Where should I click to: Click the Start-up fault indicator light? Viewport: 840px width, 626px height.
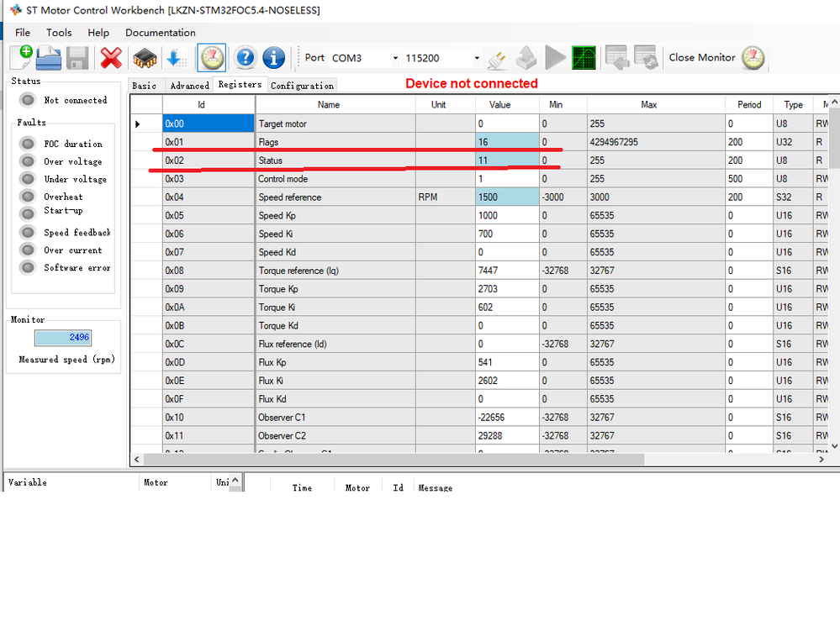(27, 213)
